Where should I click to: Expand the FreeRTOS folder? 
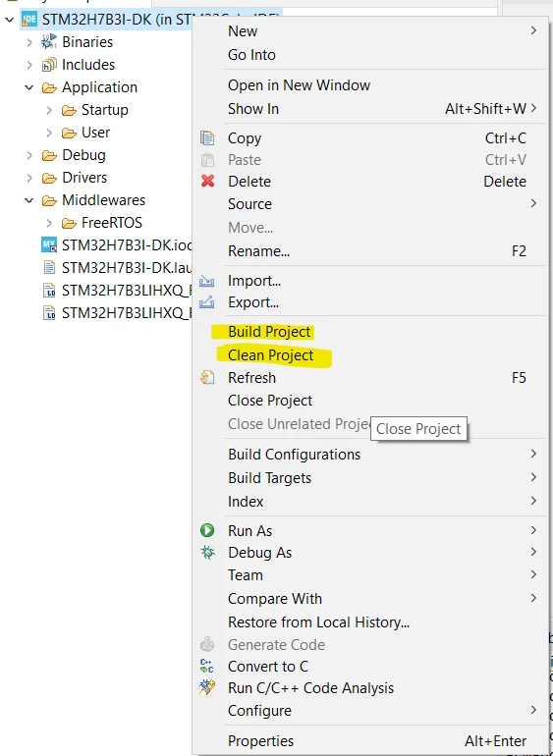click(49, 223)
